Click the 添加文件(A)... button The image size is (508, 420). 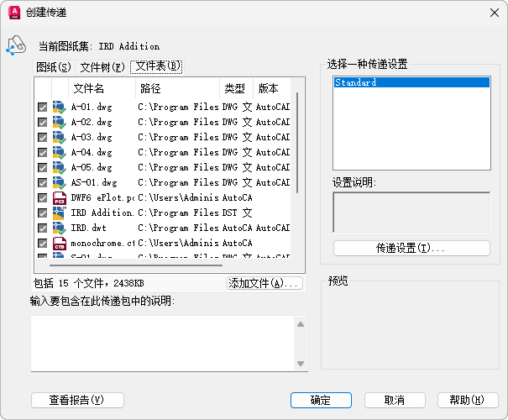tap(264, 283)
